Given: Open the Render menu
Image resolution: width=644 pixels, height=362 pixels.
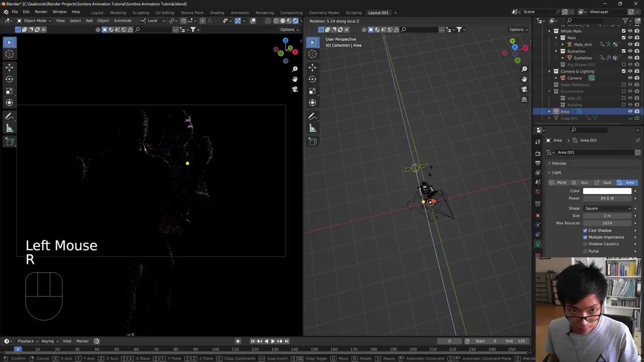Looking at the screenshot, I should 41,12.
